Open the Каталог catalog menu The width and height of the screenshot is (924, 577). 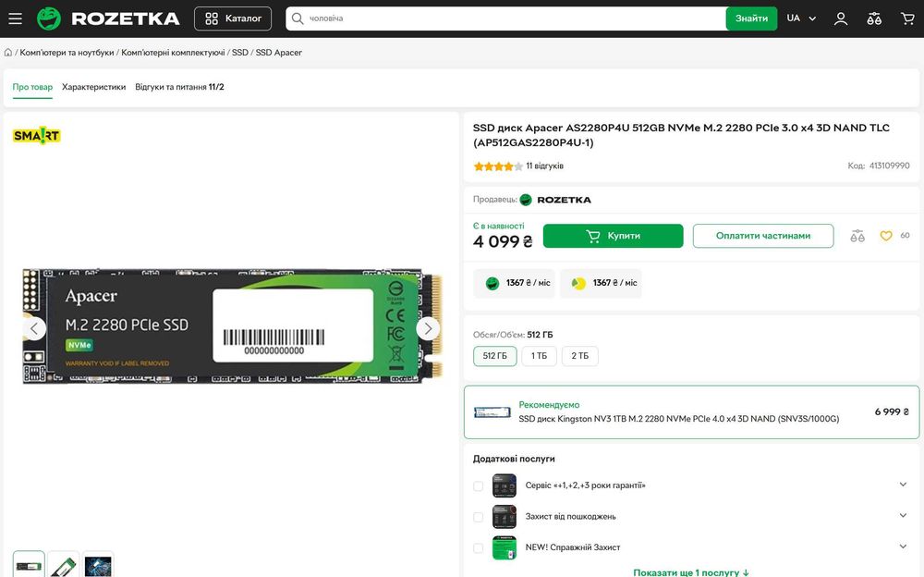click(x=233, y=18)
